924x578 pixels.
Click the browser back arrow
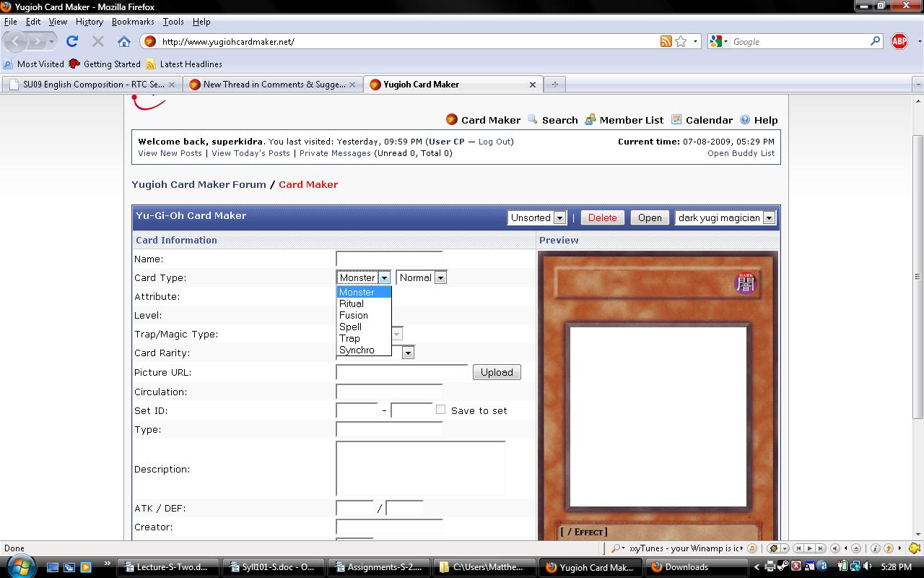pyautogui.click(x=16, y=41)
